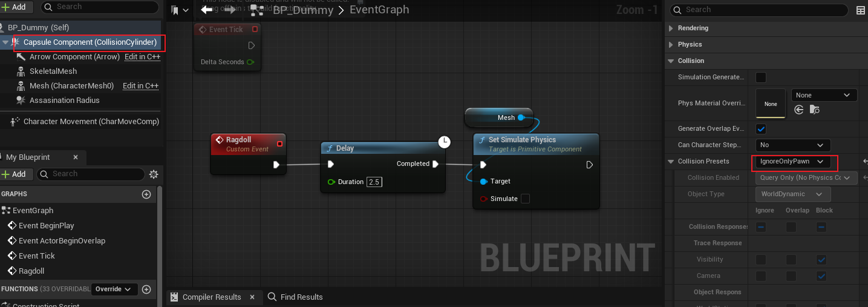868x307 pixels.
Task: Close the My Blueprint tab
Action: coord(76,157)
